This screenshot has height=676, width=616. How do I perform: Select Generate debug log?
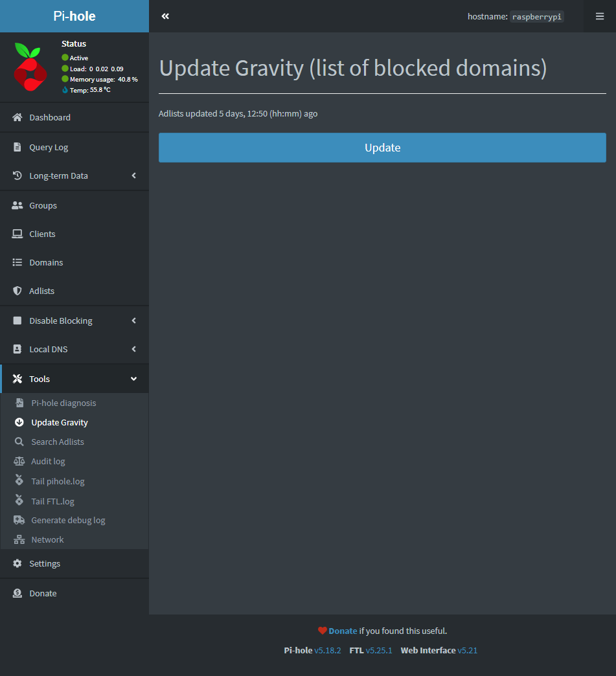click(x=68, y=520)
